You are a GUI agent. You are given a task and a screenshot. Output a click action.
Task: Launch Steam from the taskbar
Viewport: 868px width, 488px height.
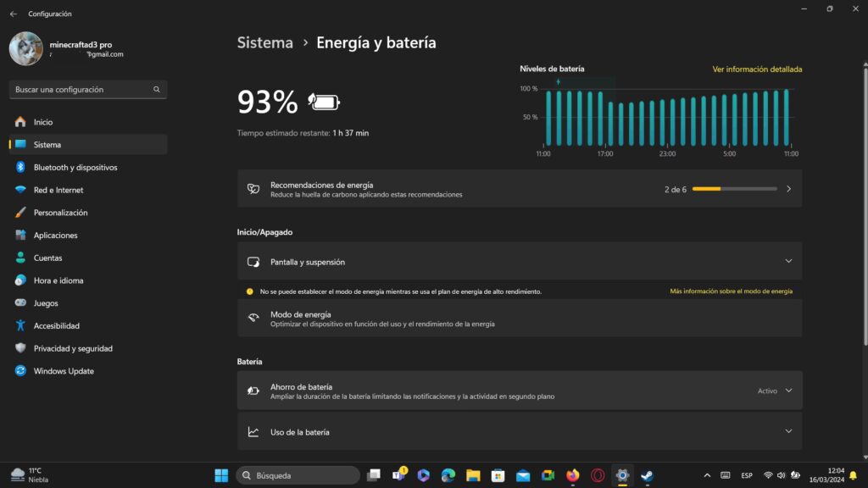[648, 475]
